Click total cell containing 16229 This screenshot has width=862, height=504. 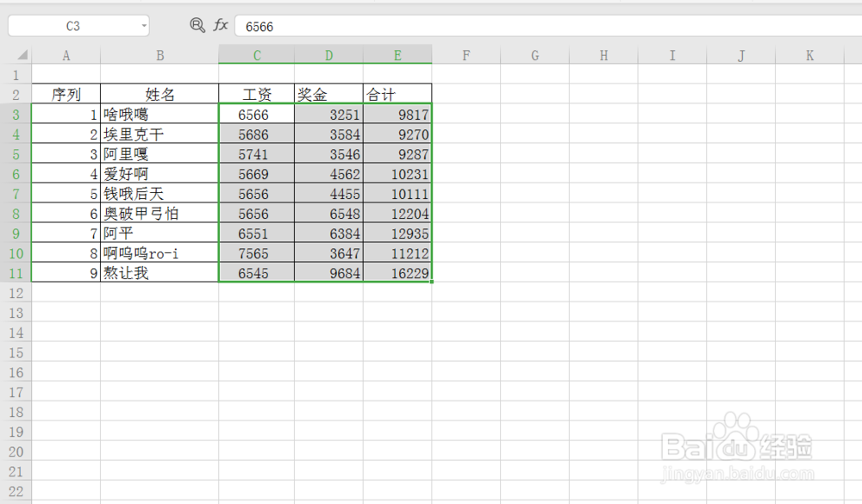pos(397,273)
